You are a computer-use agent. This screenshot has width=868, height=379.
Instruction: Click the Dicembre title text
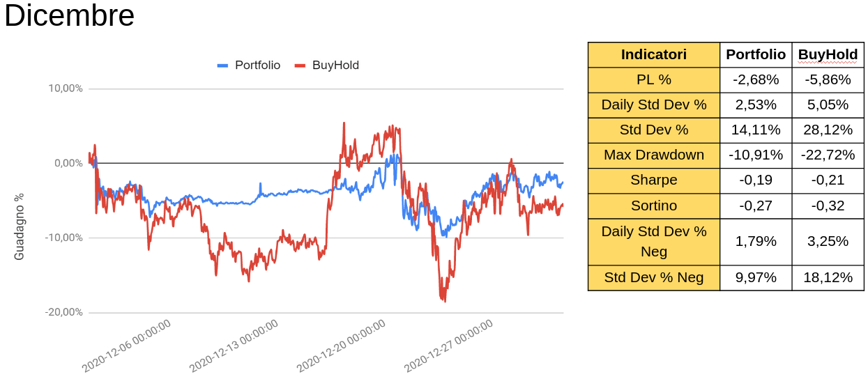69,16
